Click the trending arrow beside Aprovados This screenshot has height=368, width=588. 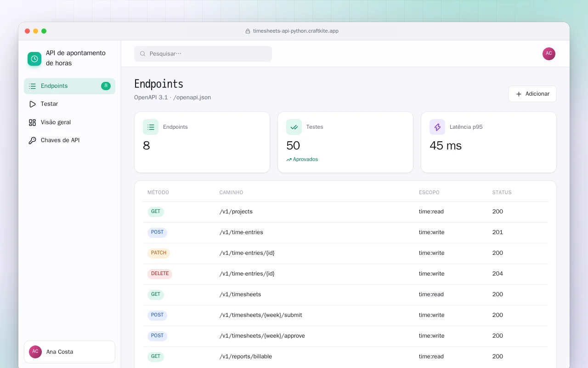pos(289,160)
